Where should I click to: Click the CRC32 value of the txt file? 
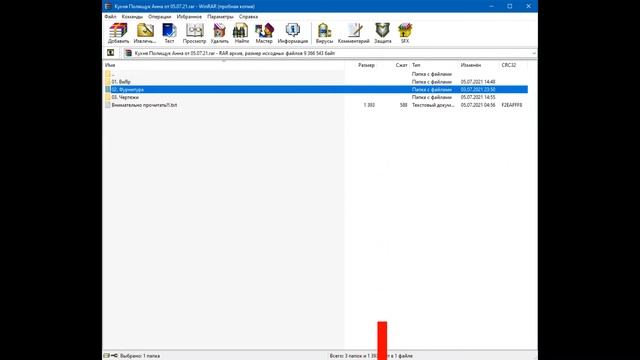(512, 105)
